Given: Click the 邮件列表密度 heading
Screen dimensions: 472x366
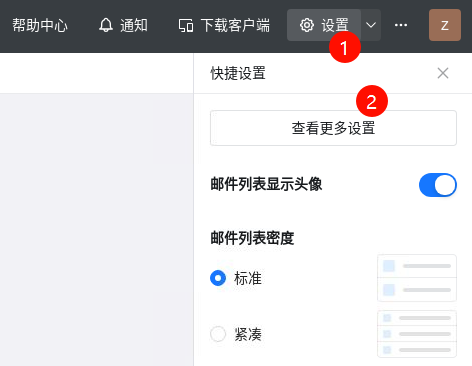Looking at the screenshot, I should click(x=252, y=238).
